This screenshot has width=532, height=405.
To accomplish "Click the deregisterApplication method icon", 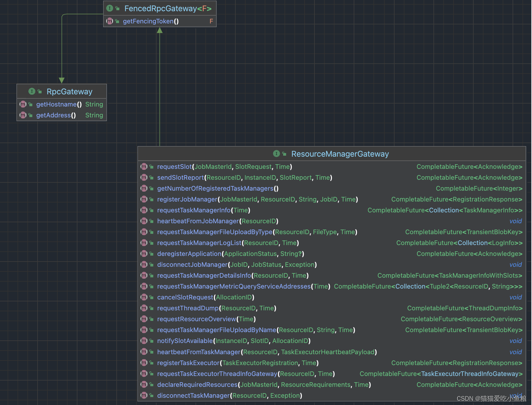I will click(144, 254).
